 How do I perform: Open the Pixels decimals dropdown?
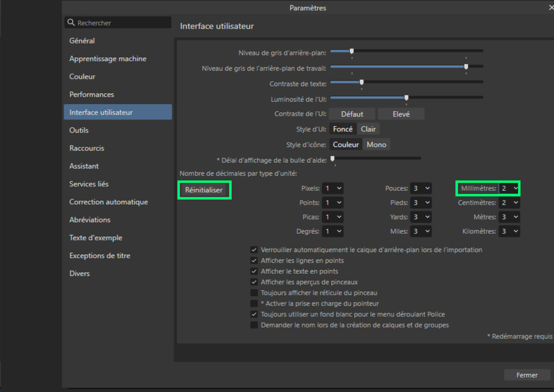pyautogui.click(x=333, y=188)
